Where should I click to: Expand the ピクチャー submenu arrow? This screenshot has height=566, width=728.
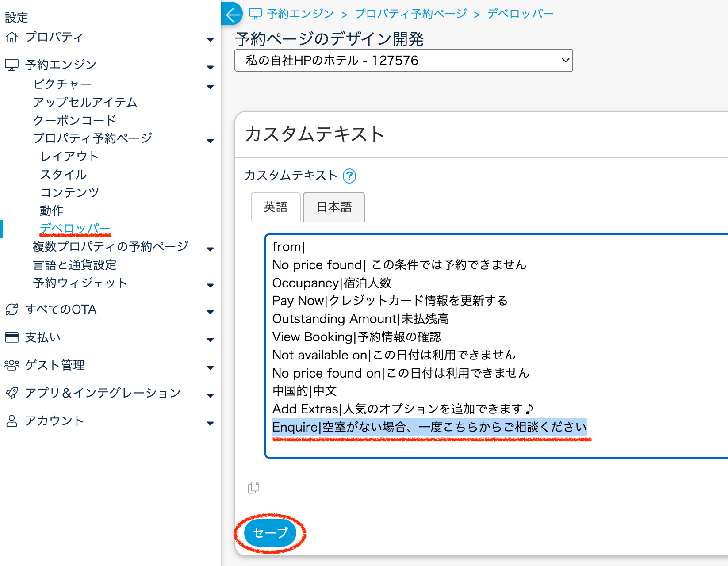tap(210, 87)
